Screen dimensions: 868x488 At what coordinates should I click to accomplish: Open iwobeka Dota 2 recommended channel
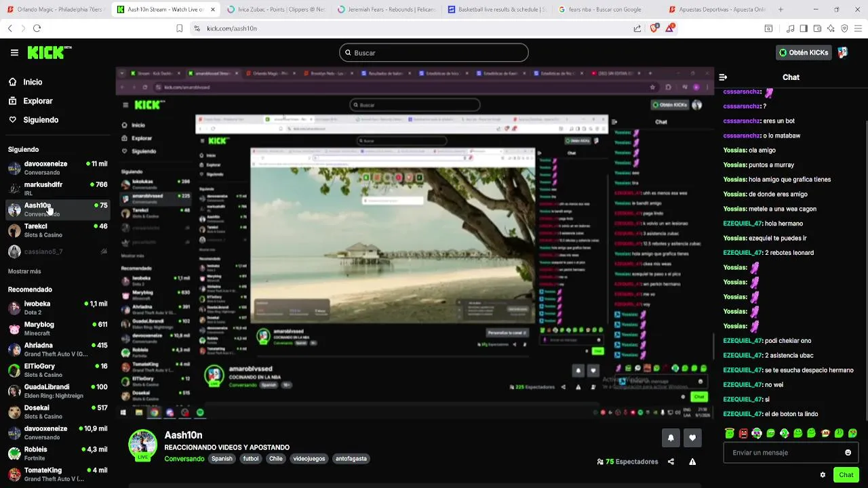click(x=57, y=308)
